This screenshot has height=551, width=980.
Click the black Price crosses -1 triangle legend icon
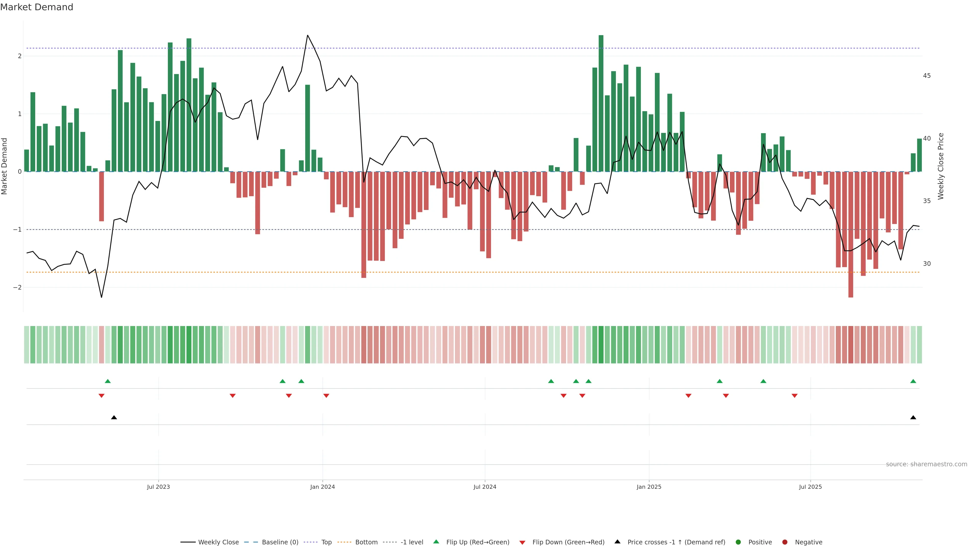coord(617,542)
